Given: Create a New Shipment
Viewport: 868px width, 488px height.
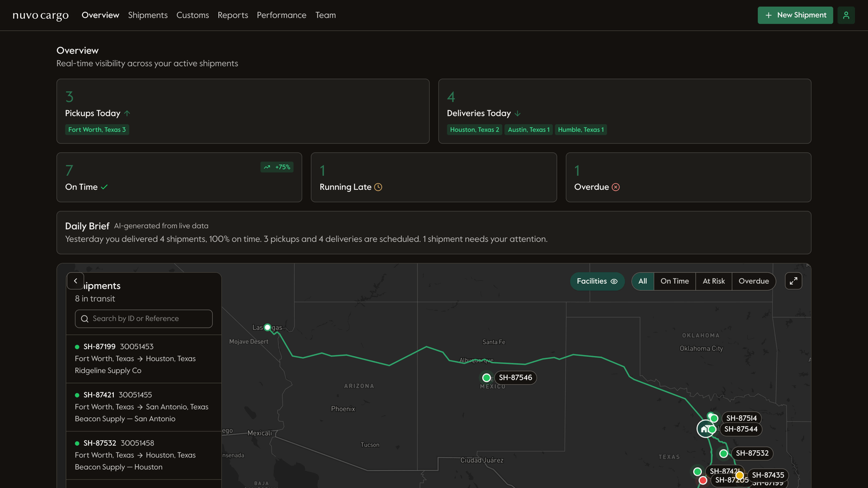Looking at the screenshot, I should tap(795, 15).
